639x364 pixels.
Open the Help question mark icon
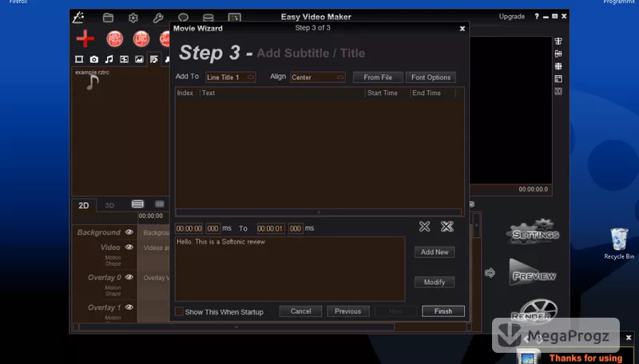tap(536, 16)
